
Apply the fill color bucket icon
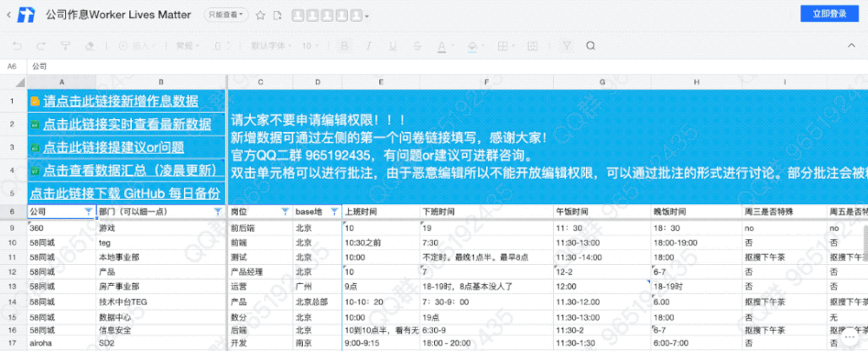pyautogui.click(x=472, y=45)
